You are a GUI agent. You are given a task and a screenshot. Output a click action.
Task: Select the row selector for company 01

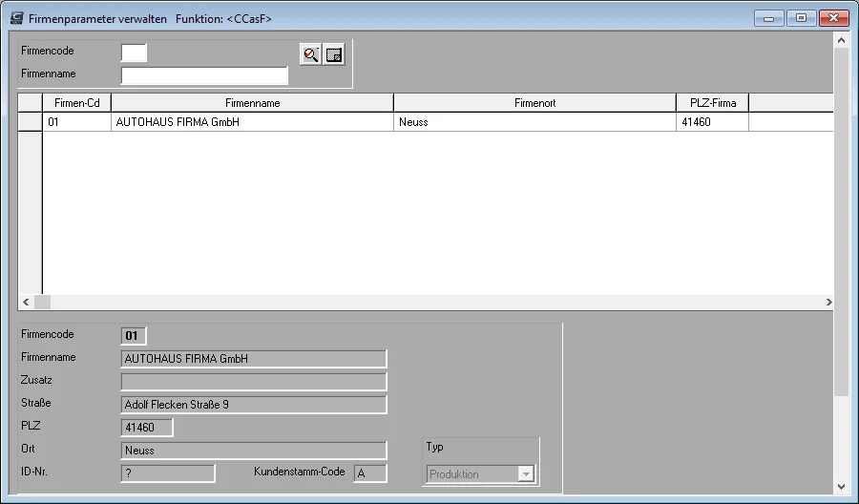click(x=31, y=121)
